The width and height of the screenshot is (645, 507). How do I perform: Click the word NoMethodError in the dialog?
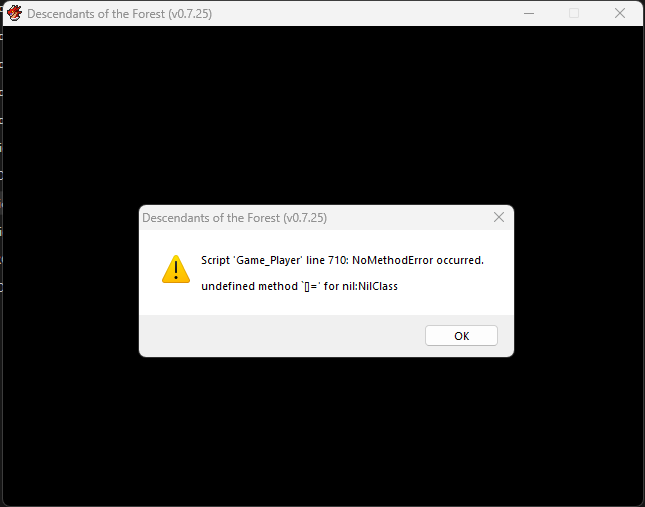click(x=392, y=260)
